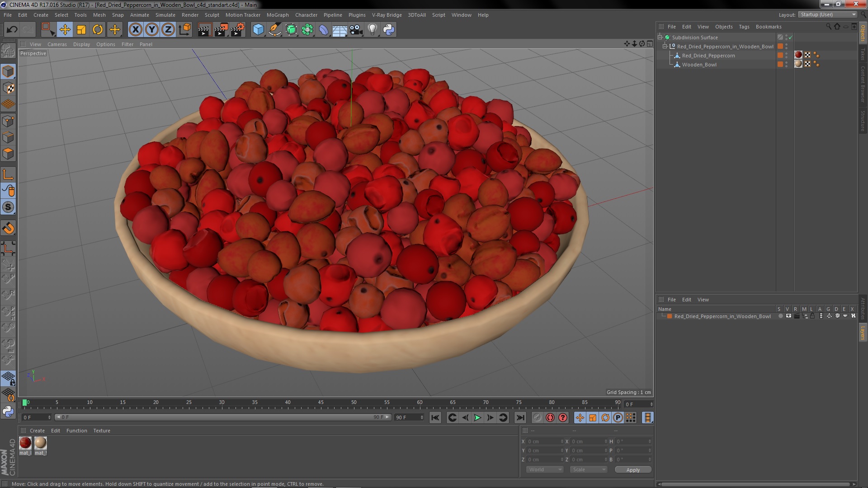Toggle the Subdivision Surface layer/editor flag
The image size is (868, 488).
pos(780,38)
